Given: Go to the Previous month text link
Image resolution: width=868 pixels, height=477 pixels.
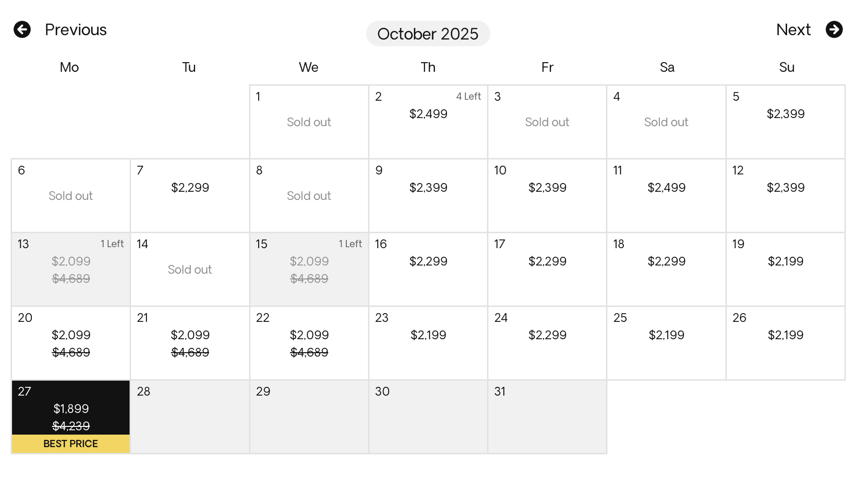Looking at the screenshot, I should click(76, 30).
